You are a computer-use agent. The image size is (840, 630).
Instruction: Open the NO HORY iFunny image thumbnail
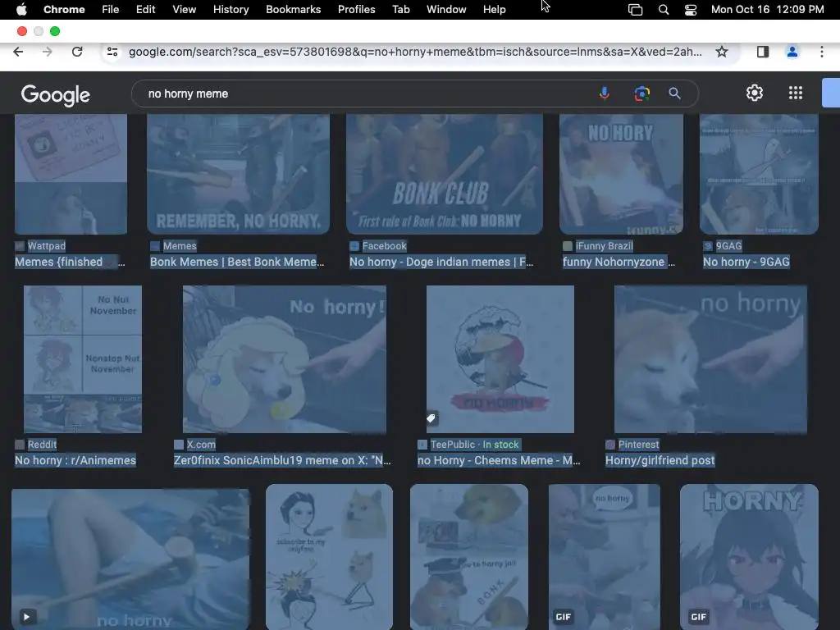click(622, 174)
